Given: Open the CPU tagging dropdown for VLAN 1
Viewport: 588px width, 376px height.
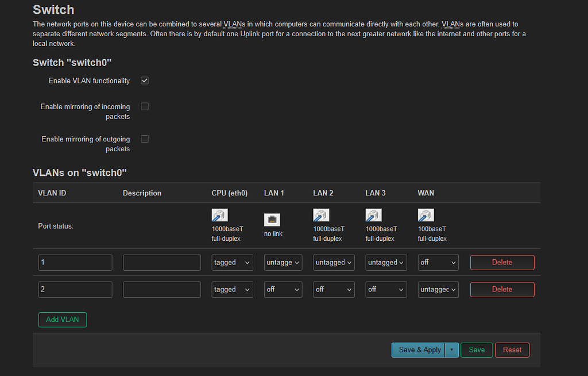Looking at the screenshot, I should pos(232,262).
